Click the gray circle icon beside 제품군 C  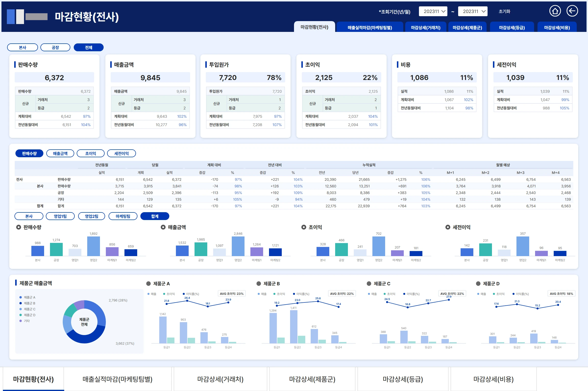[369, 284]
